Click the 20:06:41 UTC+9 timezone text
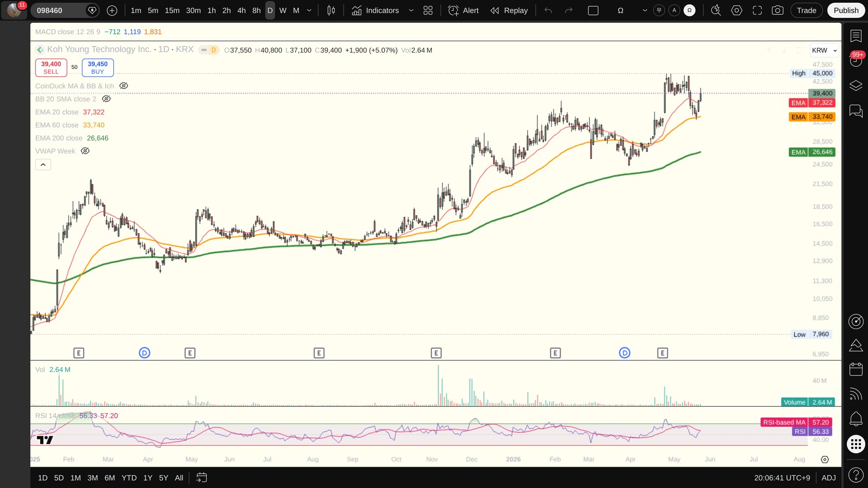Image resolution: width=868 pixels, height=488 pixels. 782,478
